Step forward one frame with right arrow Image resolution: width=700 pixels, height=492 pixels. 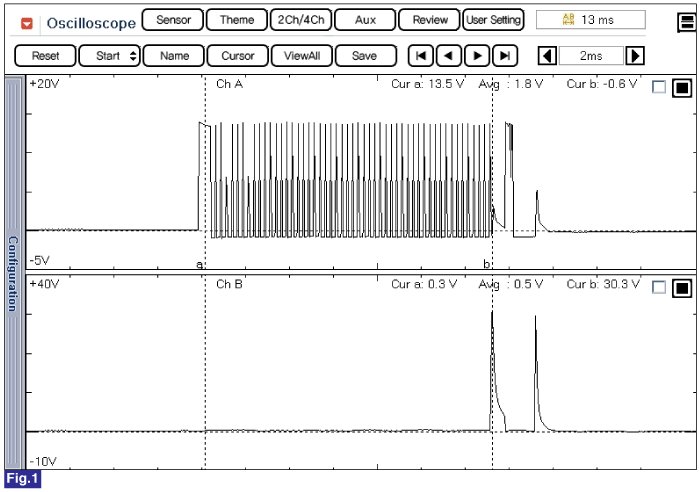click(479, 56)
